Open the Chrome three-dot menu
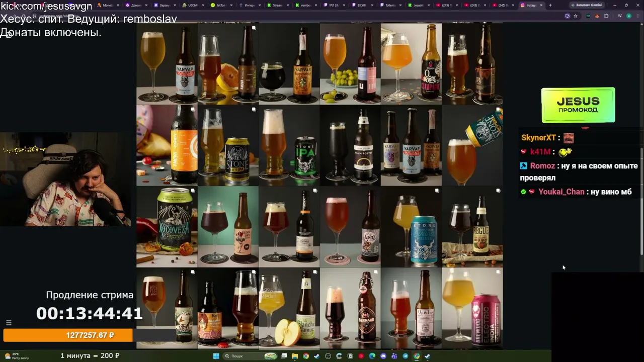Screen dimensions: 644x362 tap(638, 16)
